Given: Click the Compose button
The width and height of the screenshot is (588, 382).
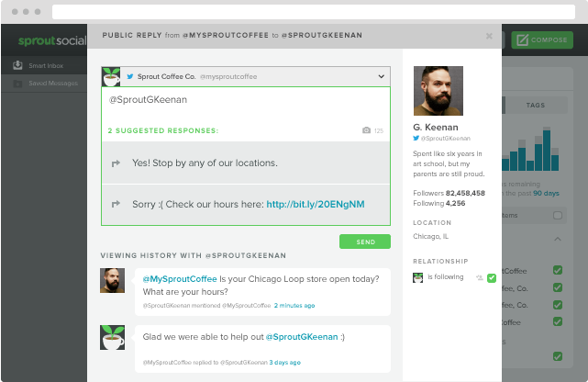Looking at the screenshot, I should [542, 39].
